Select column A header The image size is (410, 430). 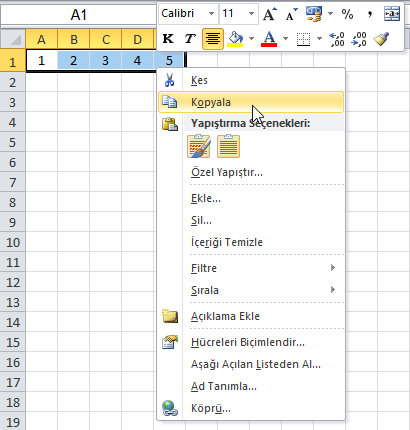tap(41, 39)
